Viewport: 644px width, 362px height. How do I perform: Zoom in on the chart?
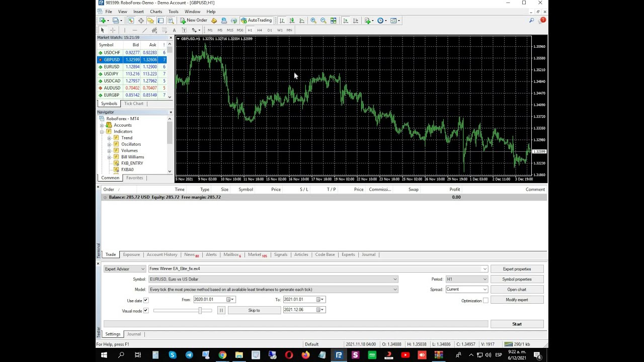tap(313, 21)
